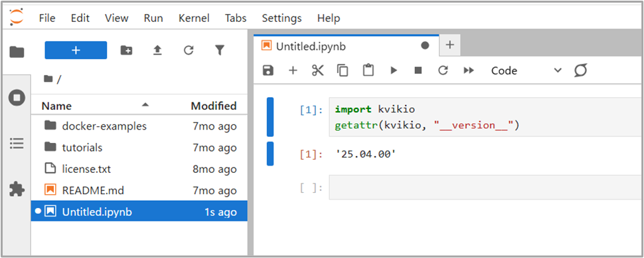Screen dimensions: 644x258
Task: Click into the import kvikio code cell
Action: pyautogui.click(x=486, y=117)
